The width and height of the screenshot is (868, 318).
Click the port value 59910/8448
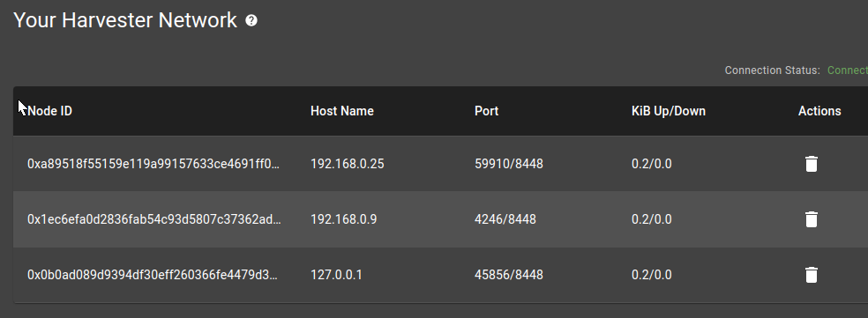pyautogui.click(x=509, y=164)
